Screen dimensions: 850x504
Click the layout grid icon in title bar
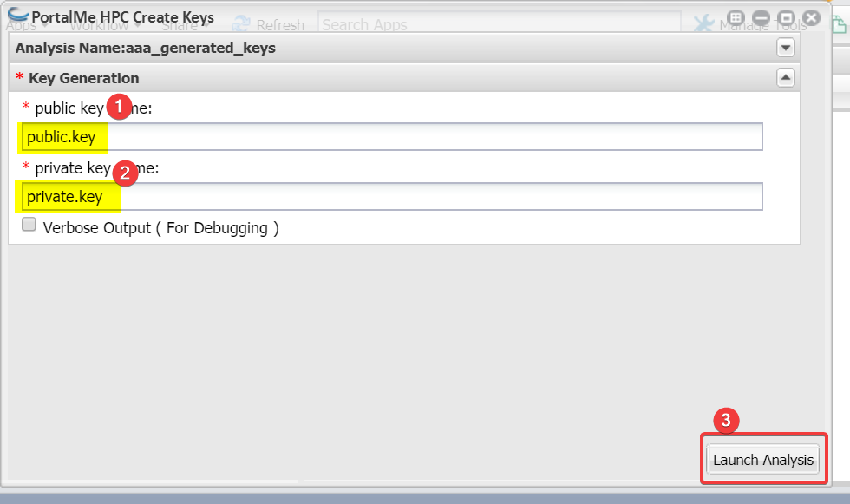(x=736, y=17)
